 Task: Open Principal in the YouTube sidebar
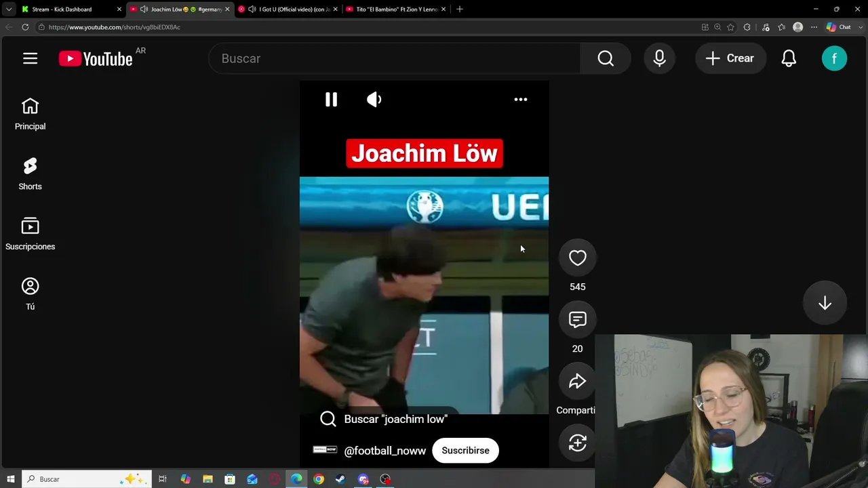click(x=30, y=114)
